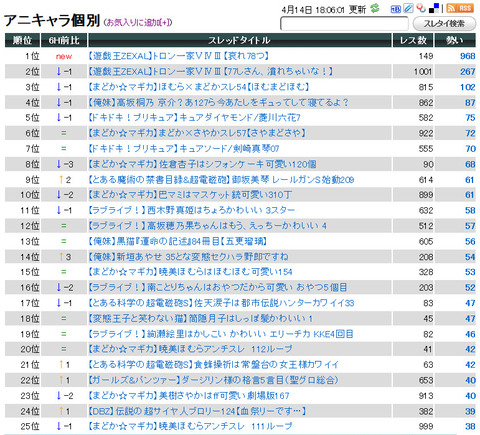
Task: Click the 6H前比 column header
Action: (64, 40)
